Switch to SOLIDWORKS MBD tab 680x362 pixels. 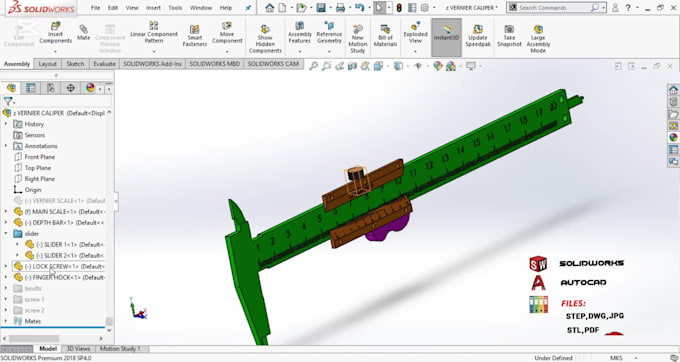click(214, 64)
